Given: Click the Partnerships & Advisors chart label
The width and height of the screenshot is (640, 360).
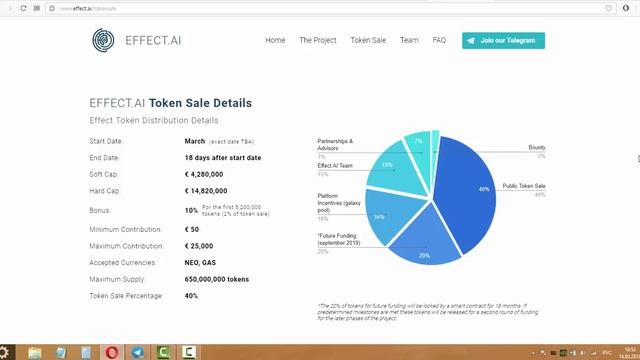Looking at the screenshot, I should [335, 144].
